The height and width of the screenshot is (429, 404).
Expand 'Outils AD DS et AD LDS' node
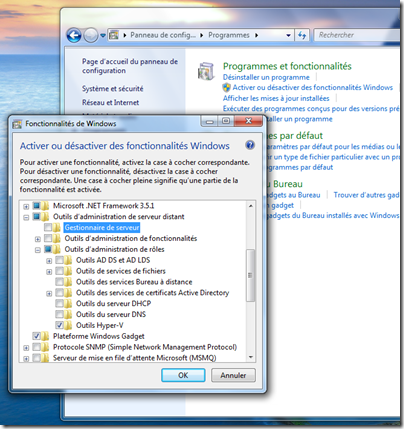(x=49, y=261)
